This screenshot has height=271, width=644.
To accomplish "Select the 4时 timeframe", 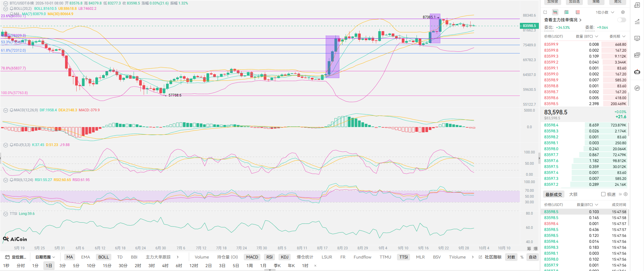I will click(165, 266).
